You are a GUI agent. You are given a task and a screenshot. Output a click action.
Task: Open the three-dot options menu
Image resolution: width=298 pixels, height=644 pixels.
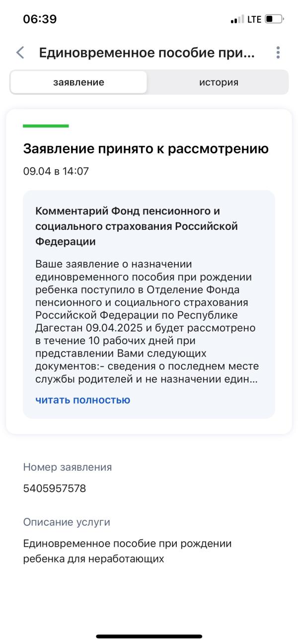[278, 53]
